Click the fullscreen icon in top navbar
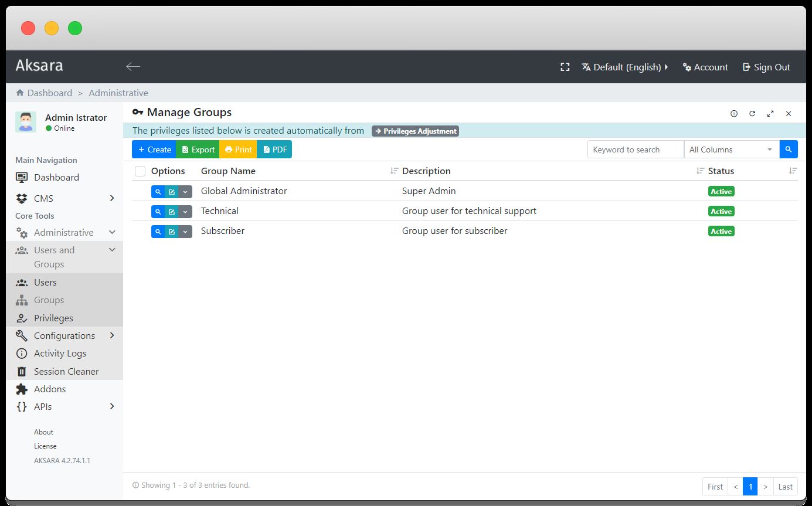The image size is (812, 506). (565, 67)
